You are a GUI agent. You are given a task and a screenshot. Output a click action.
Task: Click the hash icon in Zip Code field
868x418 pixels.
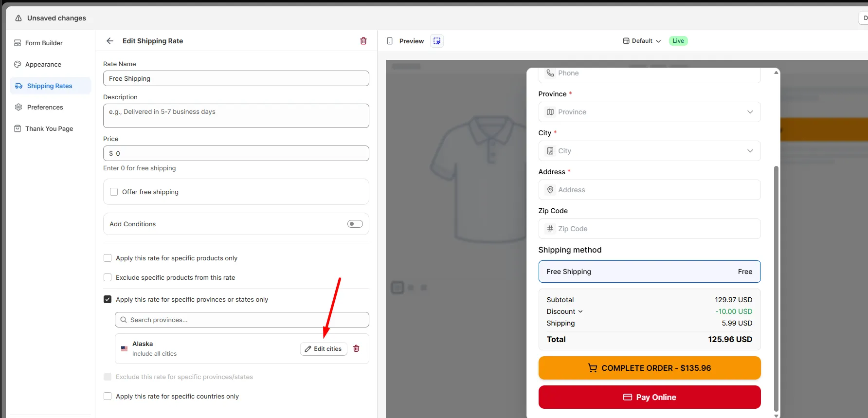[x=550, y=229]
